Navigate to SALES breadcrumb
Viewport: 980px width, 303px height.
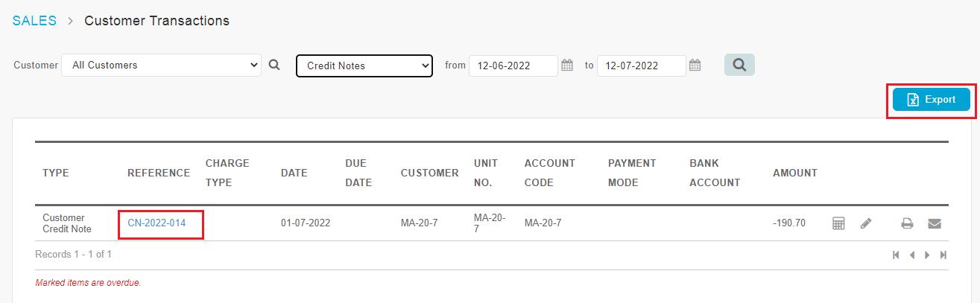point(34,21)
